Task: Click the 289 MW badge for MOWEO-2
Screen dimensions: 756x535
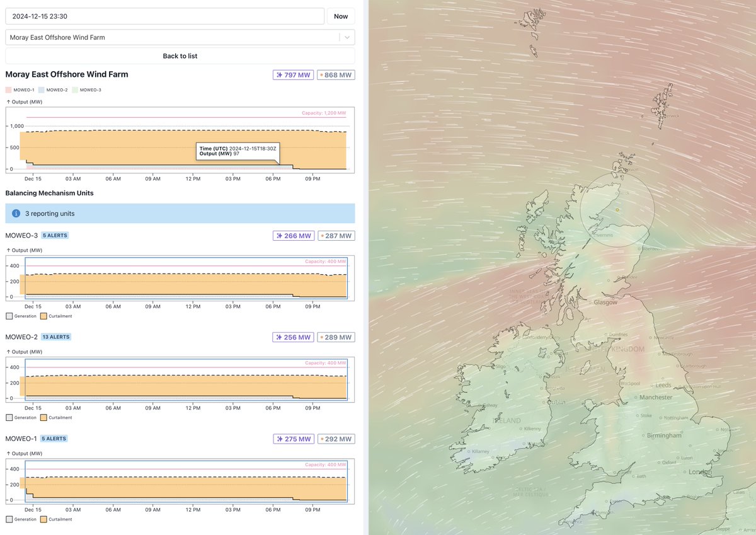Action: [336, 338]
